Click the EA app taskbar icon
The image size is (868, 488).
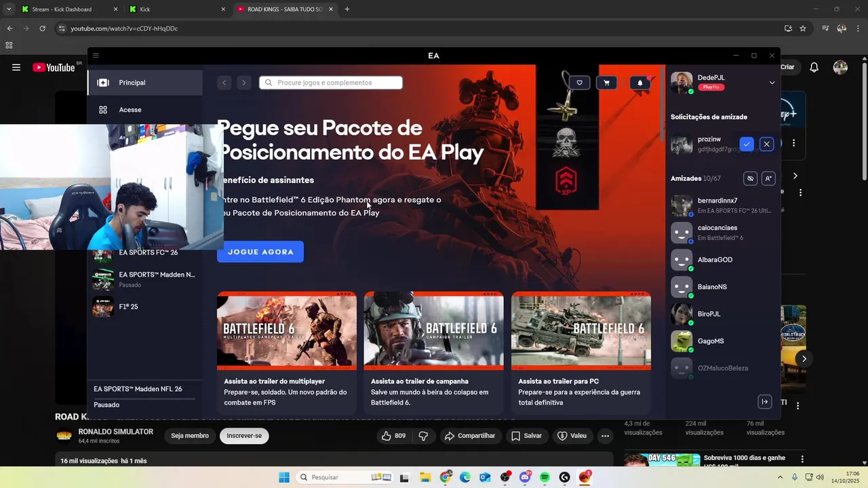[x=585, y=477]
